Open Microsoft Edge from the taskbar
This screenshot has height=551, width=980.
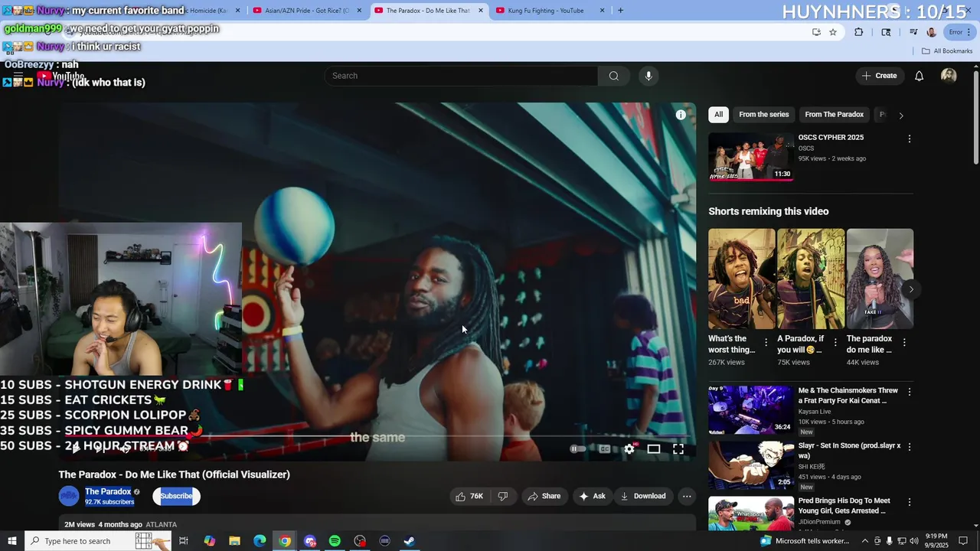click(x=260, y=541)
